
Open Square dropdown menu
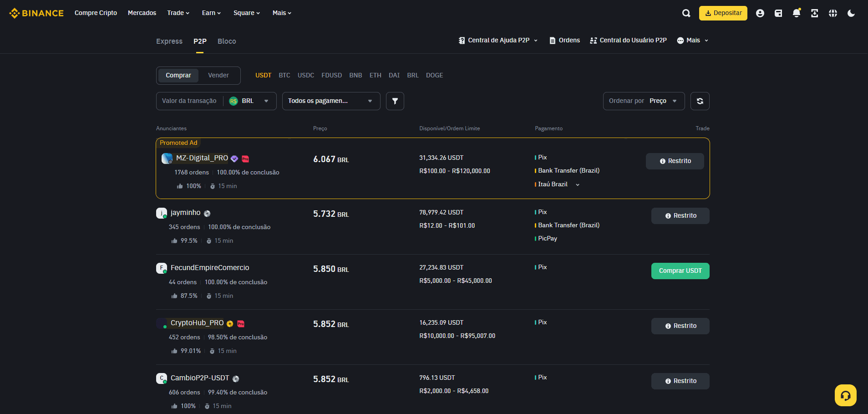247,13
